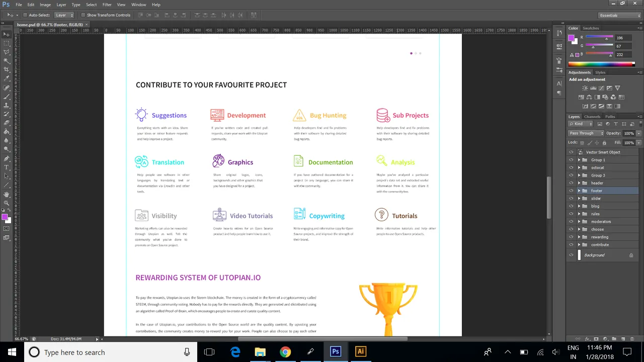This screenshot has width=644, height=362.
Task: Select the Paint Bucket tool
Action: [6, 132]
